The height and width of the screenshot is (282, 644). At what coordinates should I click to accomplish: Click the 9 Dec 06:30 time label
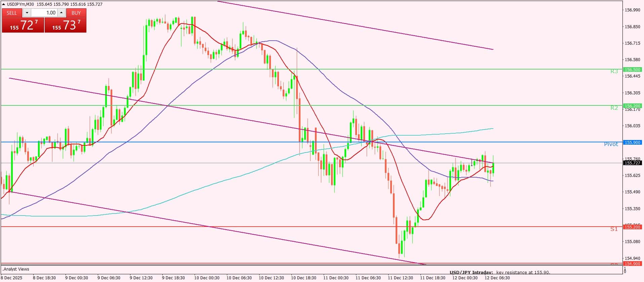point(109,278)
